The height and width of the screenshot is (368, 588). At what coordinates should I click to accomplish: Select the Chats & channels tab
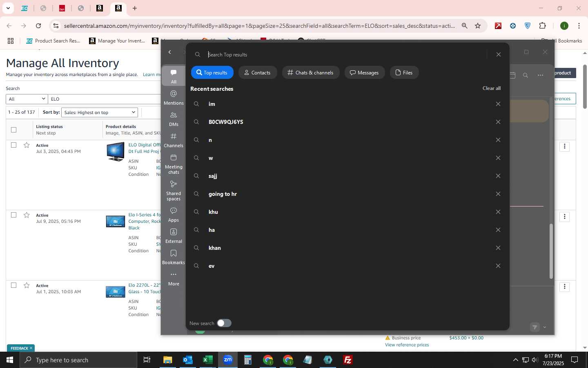click(311, 72)
